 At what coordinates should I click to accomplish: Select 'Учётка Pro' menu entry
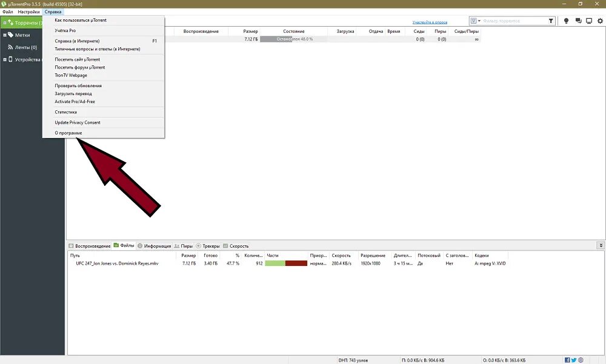[x=103, y=30]
